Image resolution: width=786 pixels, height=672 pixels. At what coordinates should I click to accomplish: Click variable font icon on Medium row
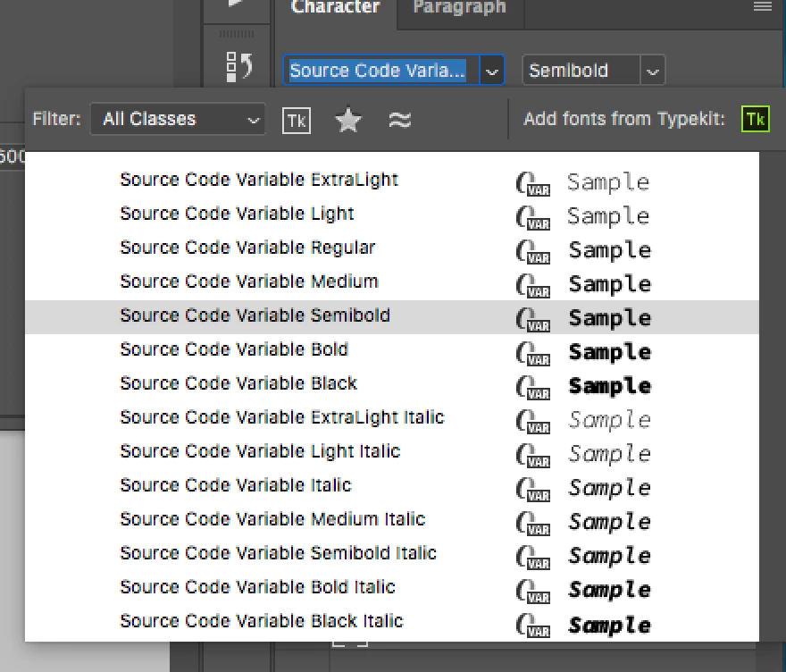point(533,286)
